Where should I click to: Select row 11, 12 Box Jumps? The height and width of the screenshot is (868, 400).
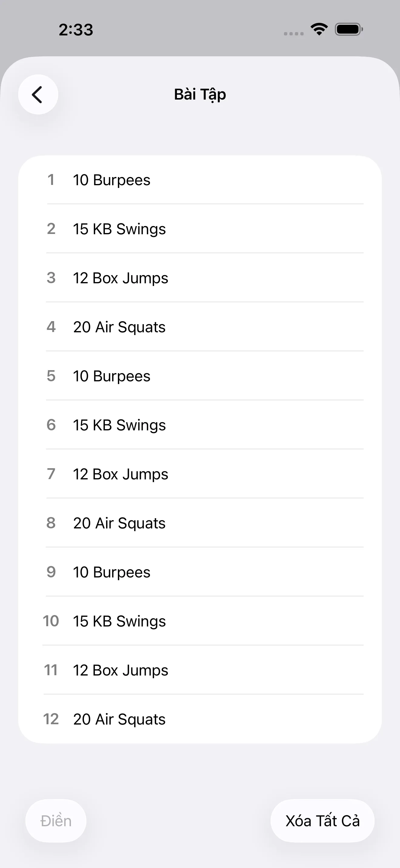tap(200, 670)
